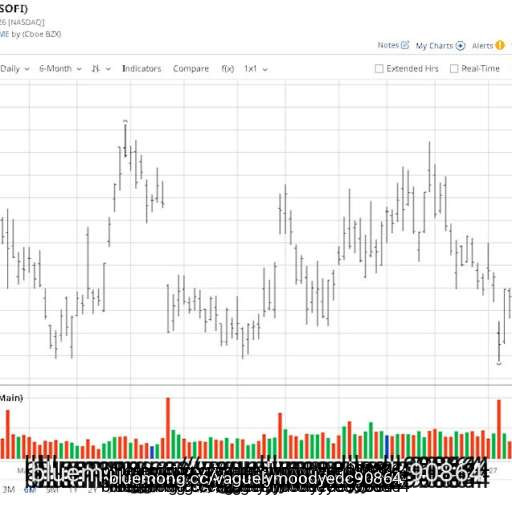
Task: Switch to the 3M range tab
Action: pos(8,490)
